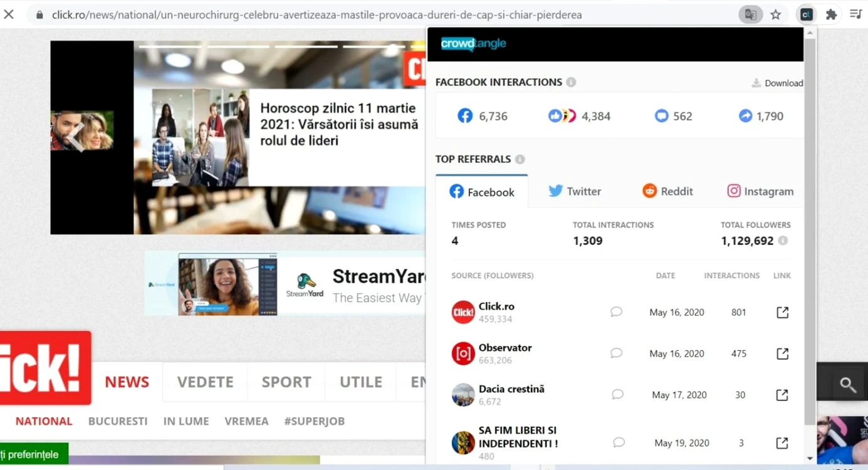Viewport: 868px width, 470px height.
Task: Click the reactions icon beside 4,384
Action: (x=562, y=116)
